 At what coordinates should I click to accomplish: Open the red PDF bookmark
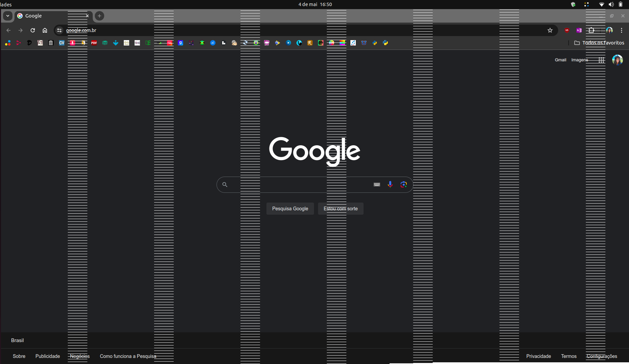pyautogui.click(x=94, y=43)
